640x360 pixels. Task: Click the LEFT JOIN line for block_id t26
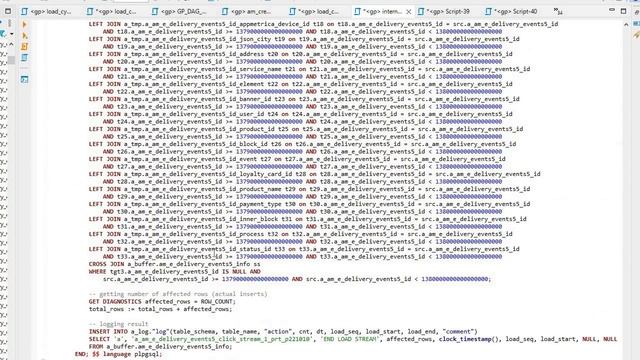pyautogui.click(x=302, y=144)
